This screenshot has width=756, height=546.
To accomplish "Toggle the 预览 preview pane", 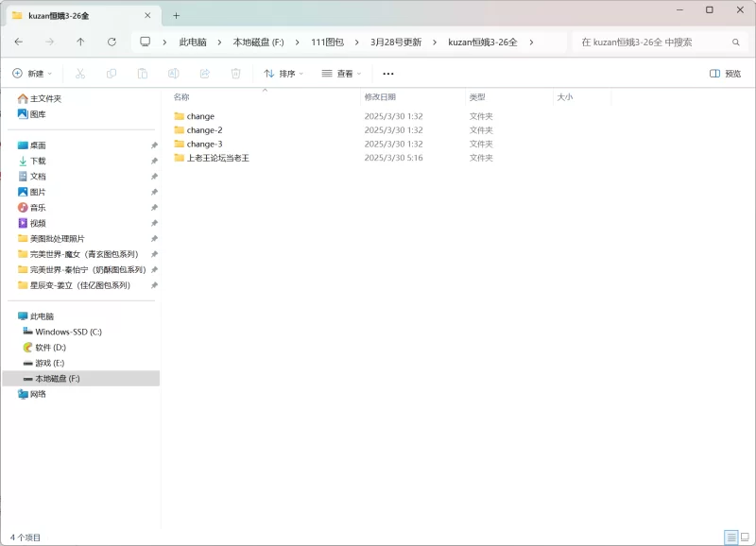I will (x=725, y=74).
